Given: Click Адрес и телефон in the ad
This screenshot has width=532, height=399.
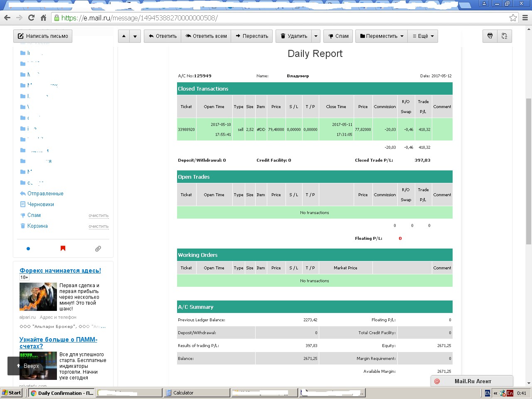Looking at the screenshot, I should [58, 317].
